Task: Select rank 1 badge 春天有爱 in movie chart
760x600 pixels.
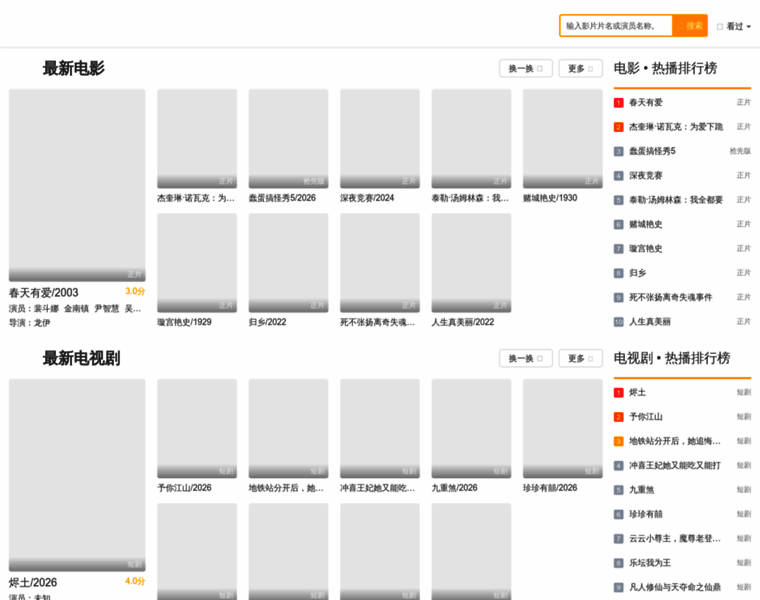Action: (618, 102)
